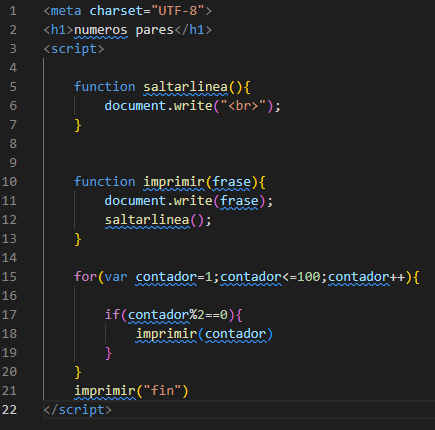Screen dimensions: 435x430
Task: Click 'contador%2==0' condition
Action: pos(178,315)
